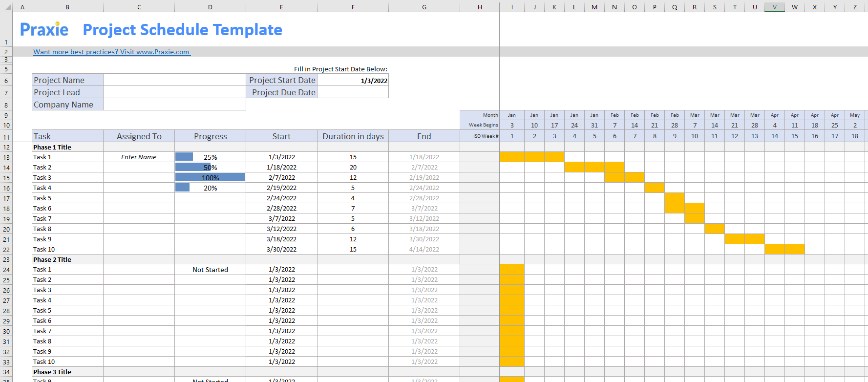Click the Fill in Project Start Date Below note
Viewport: 868px width, 382px height.
[340, 69]
